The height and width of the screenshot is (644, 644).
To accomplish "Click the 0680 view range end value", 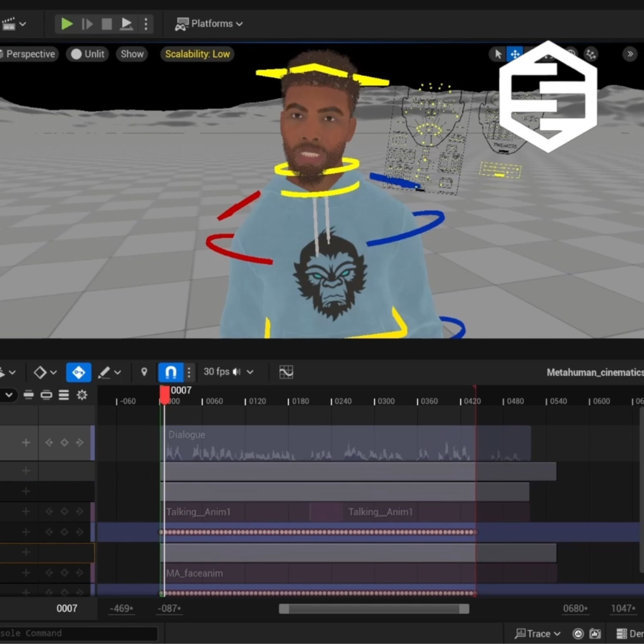I will coord(575,609).
